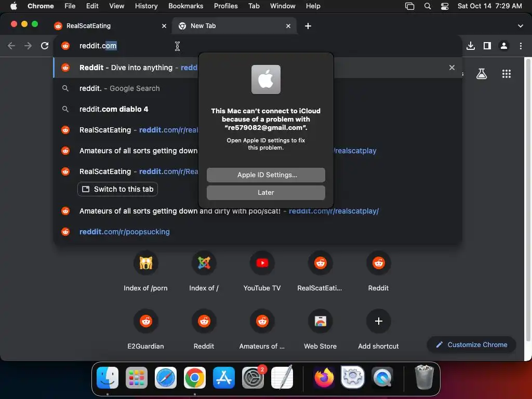This screenshot has width=532, height=399.
Task: Select 'Reddit - Dive into anything' suggestion
Action: 258,68
